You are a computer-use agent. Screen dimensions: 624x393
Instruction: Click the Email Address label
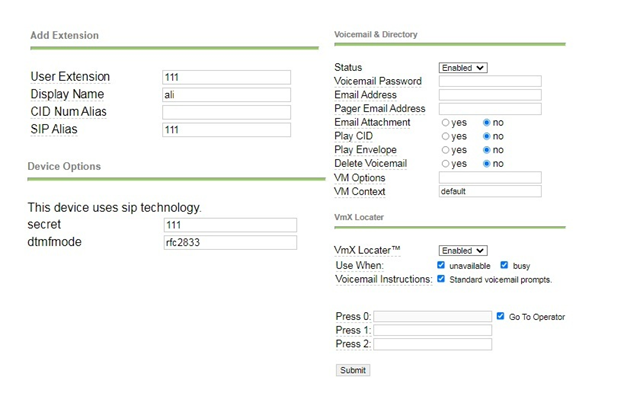(365, 95)
